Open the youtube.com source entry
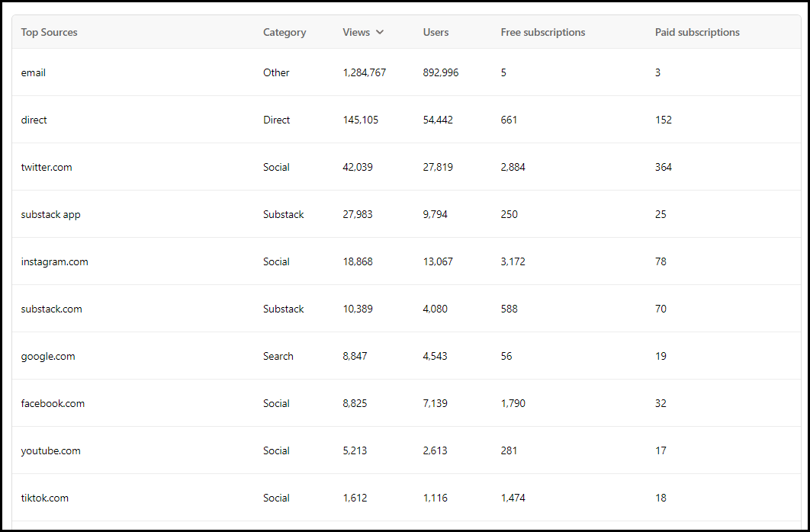The width and height of the screenshot is (810, 532). click(50, 450)
